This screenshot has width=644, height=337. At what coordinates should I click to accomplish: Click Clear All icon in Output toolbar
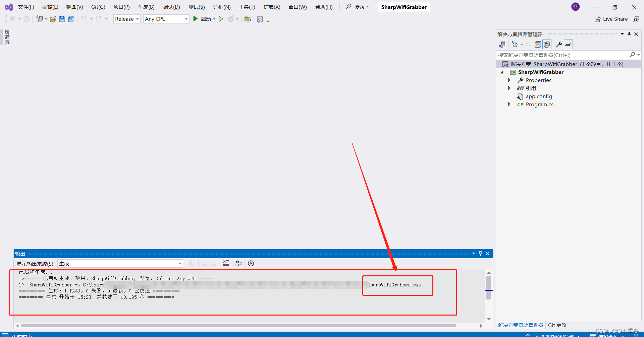(x=226, y=263)
